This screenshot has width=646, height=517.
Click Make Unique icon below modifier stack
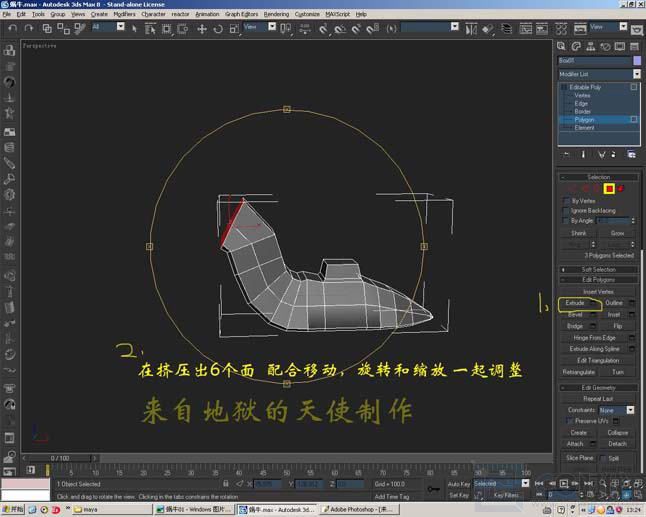point(602,154)
